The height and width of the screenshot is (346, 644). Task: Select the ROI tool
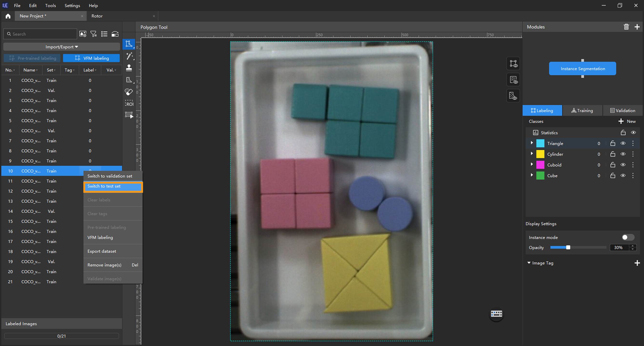129,104
